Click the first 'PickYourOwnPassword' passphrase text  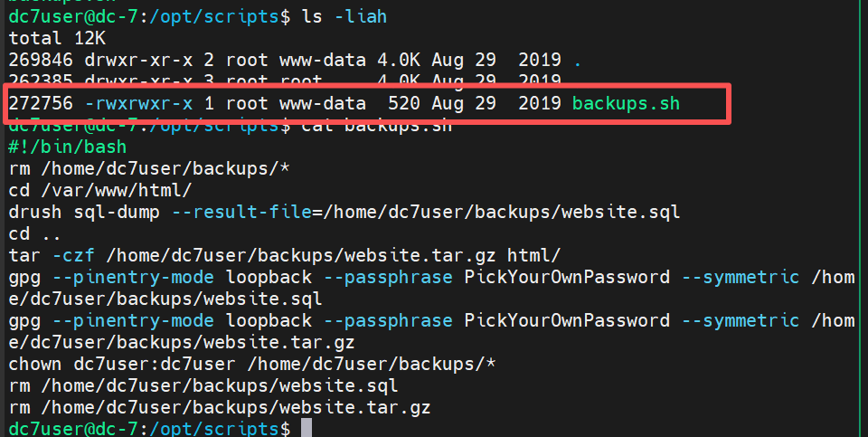(x=567, y=276)
